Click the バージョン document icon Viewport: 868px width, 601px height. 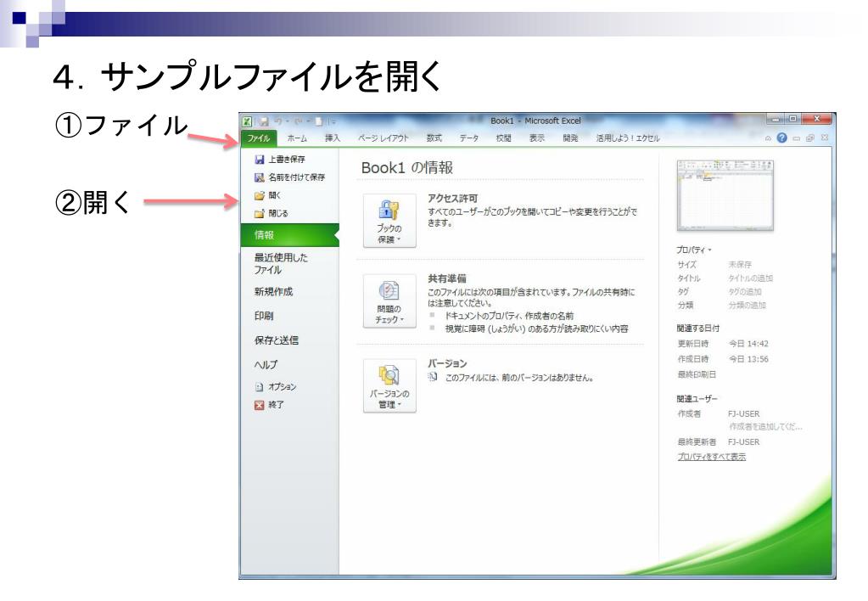[x=433, y=377]
